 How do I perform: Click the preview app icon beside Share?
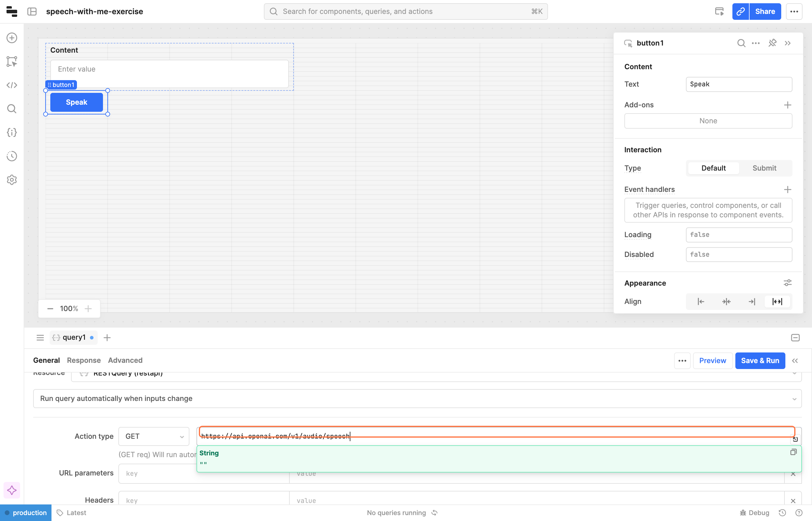click(719, 12)
